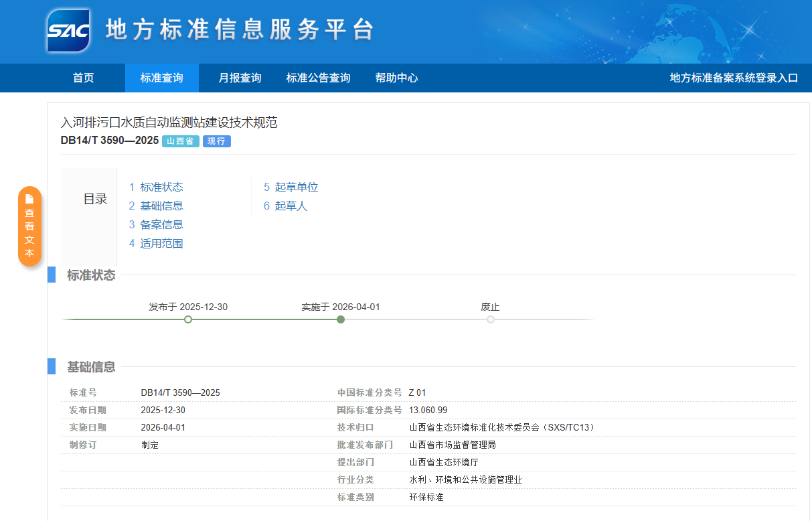The image size is (812, 521).
Task: Jump to 起草单位 contents entry
Action: (x=296, y=187)
